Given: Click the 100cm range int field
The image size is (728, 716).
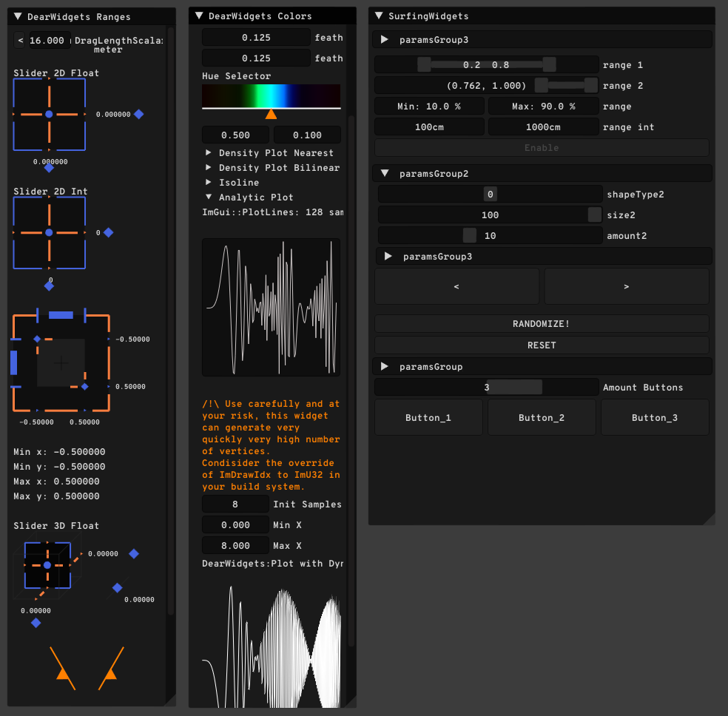Looking at the screenshot, I should [x=429, y=127].
